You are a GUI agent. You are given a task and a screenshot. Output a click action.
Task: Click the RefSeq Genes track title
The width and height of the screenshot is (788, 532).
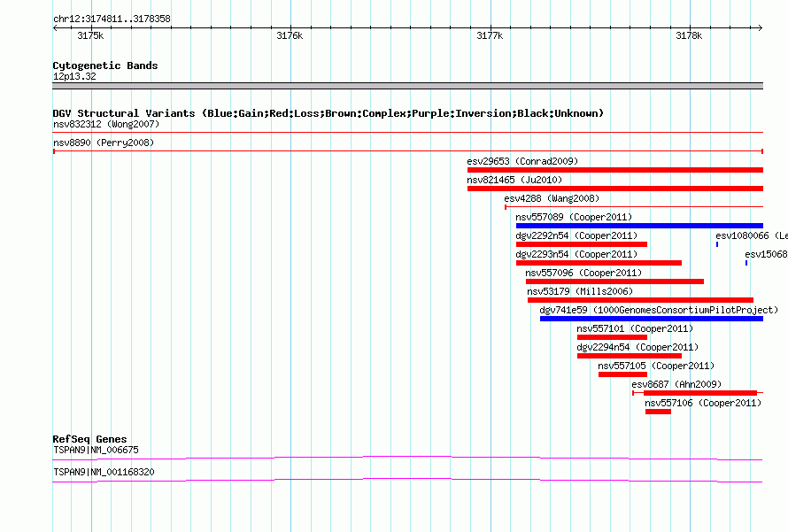click(89, 439)
